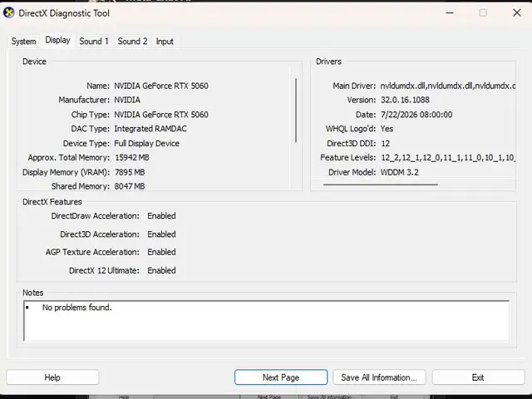Click the AGP Texture Acceleration Enabled value
Image resolution: width=532 pixels, height=399 pixels.
(161, 252)
